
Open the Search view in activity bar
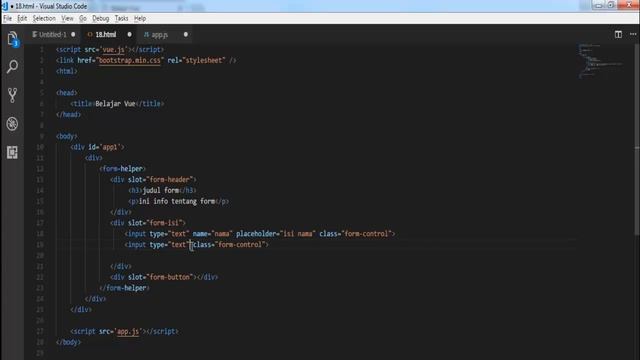tap(12, 67)
